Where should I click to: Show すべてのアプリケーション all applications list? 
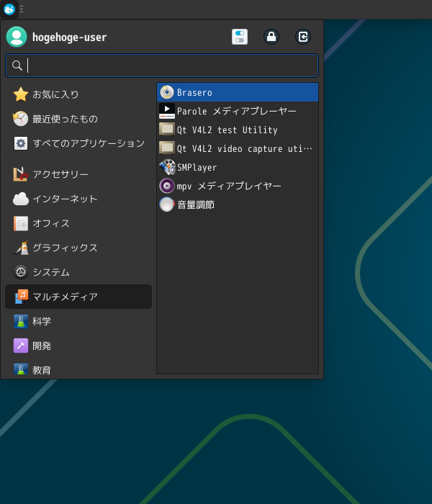coord(78,143)
